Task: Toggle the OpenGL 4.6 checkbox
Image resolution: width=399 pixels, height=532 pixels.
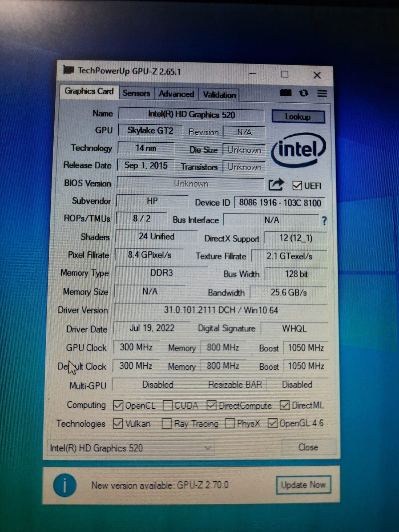Action: [272, 423]
